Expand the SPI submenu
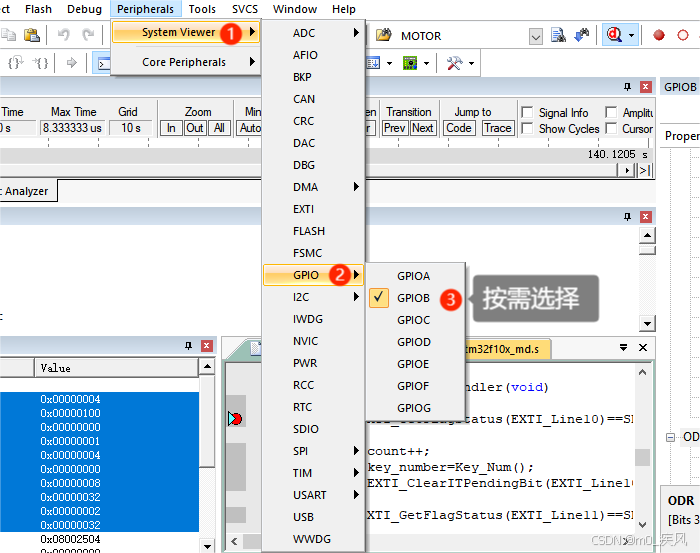Viewport: 700px width, 553px height. pos(313,451)
